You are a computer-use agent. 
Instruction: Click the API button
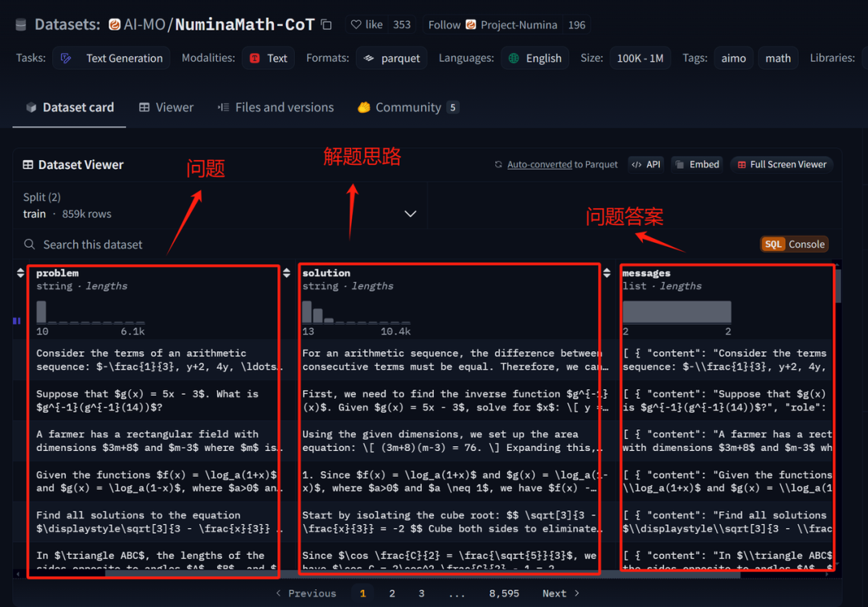coord(646,165)
